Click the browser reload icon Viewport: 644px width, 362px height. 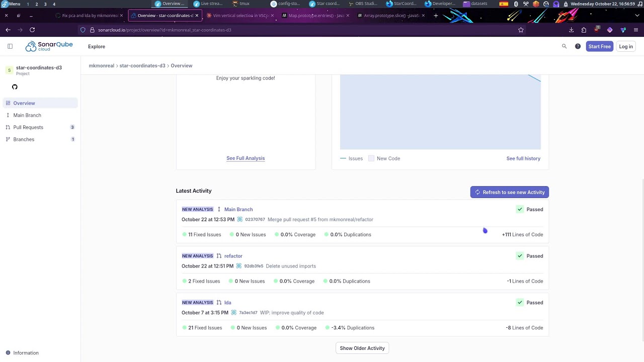[x=32, y=30]
